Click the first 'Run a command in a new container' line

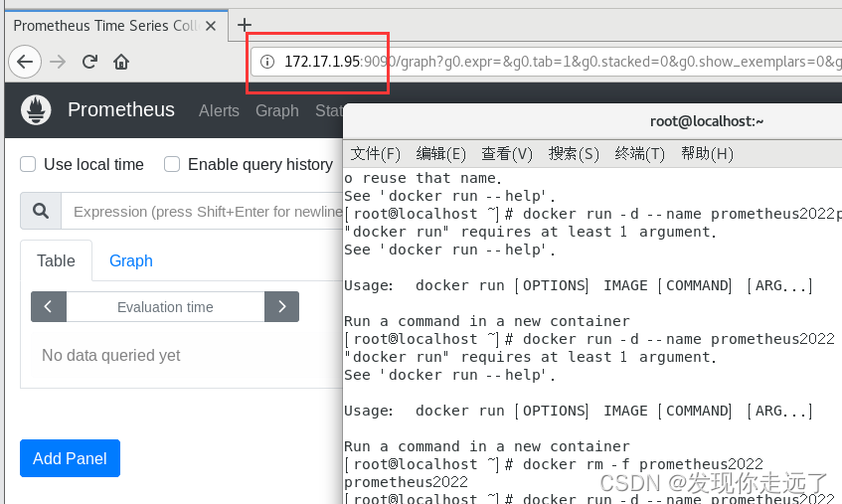click(487, 321)
